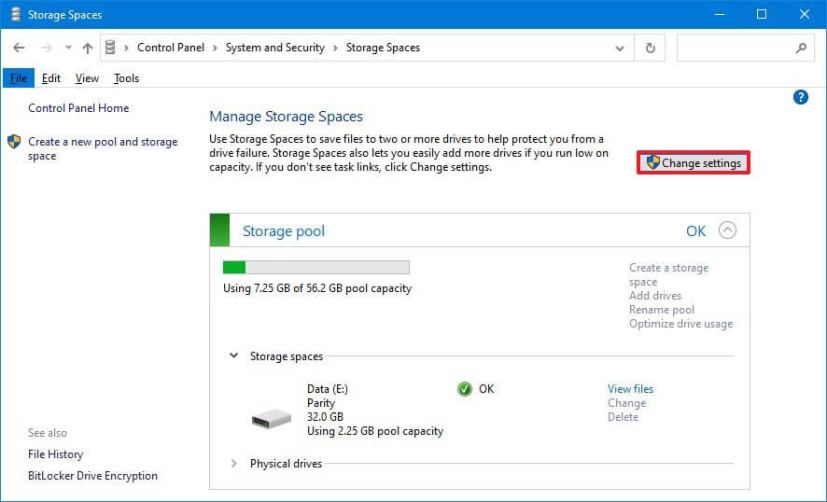827x502 pixels.
Task: Click Optimize drive usage link
Action: click(681, 324)
